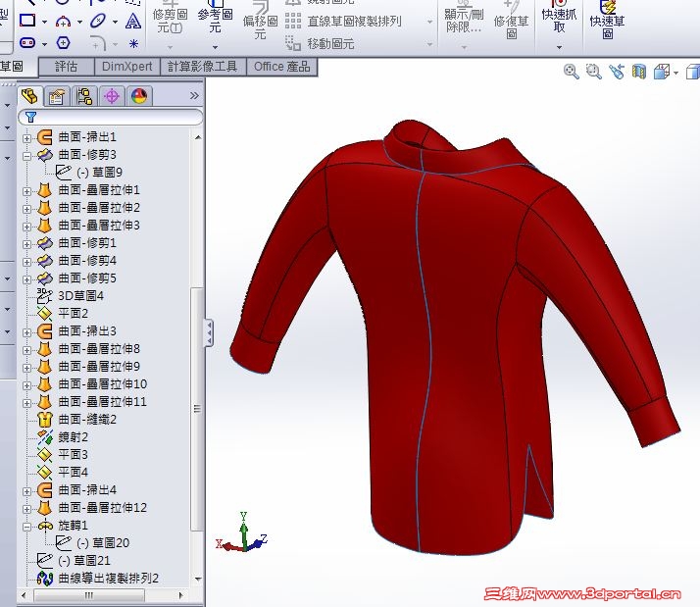Switch to the DimXpert tab
Image resolution: width=700 pixels, height=607 pixels.
click(x=127, y=67)
